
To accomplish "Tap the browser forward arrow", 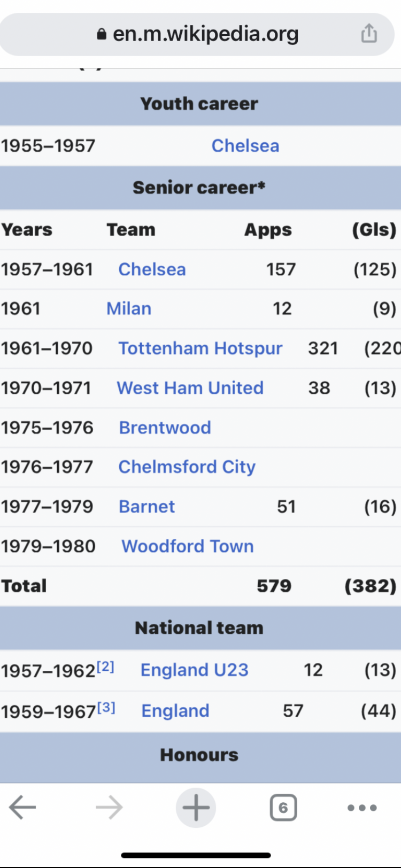I will tap(109, 807).
